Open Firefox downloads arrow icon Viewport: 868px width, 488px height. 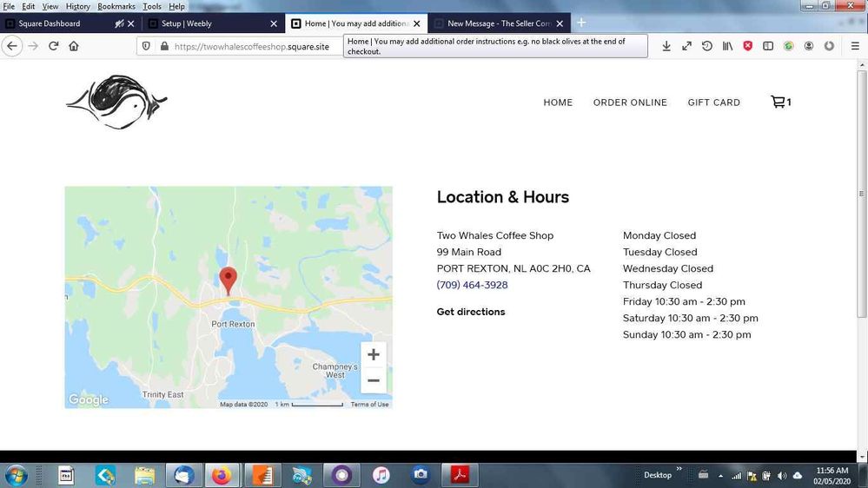666,46
